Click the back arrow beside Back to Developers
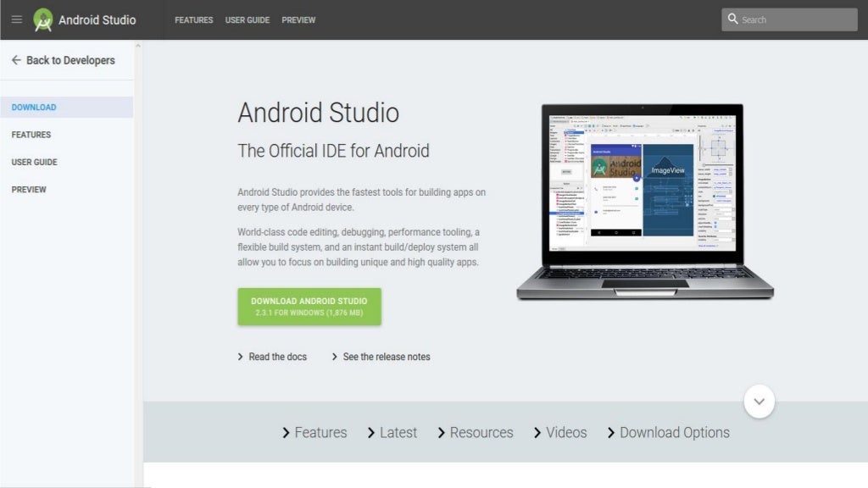 tap(16, 60)
